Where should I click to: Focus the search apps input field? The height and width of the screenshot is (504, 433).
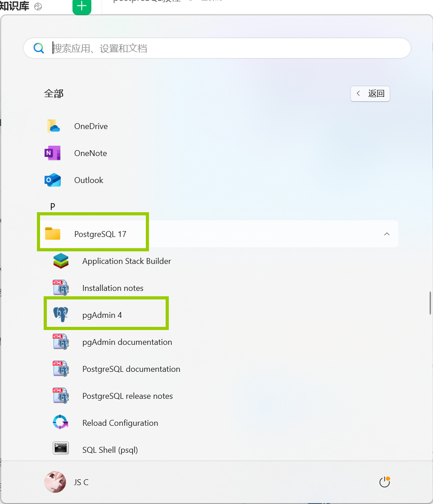(217, 48)
